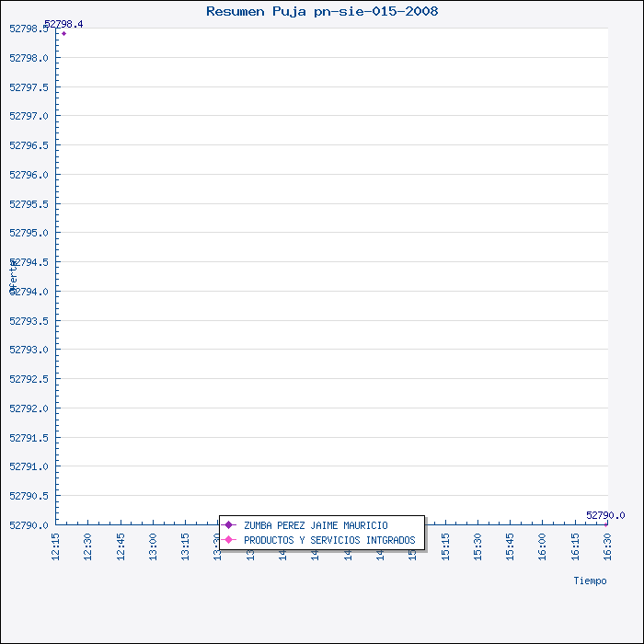Click the 12:45 time tick label
This screenshot has width=644, height=644.
pyautogui.click(x=121, y=543)
